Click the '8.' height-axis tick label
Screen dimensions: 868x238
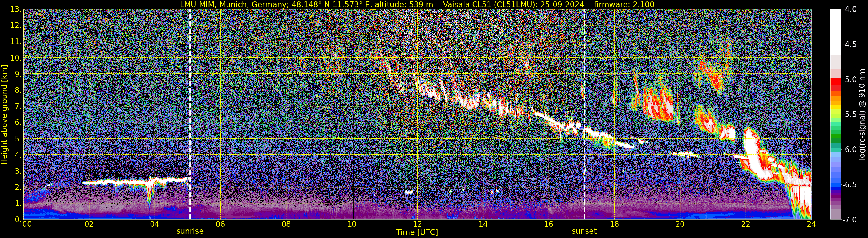tap(18, 90)
